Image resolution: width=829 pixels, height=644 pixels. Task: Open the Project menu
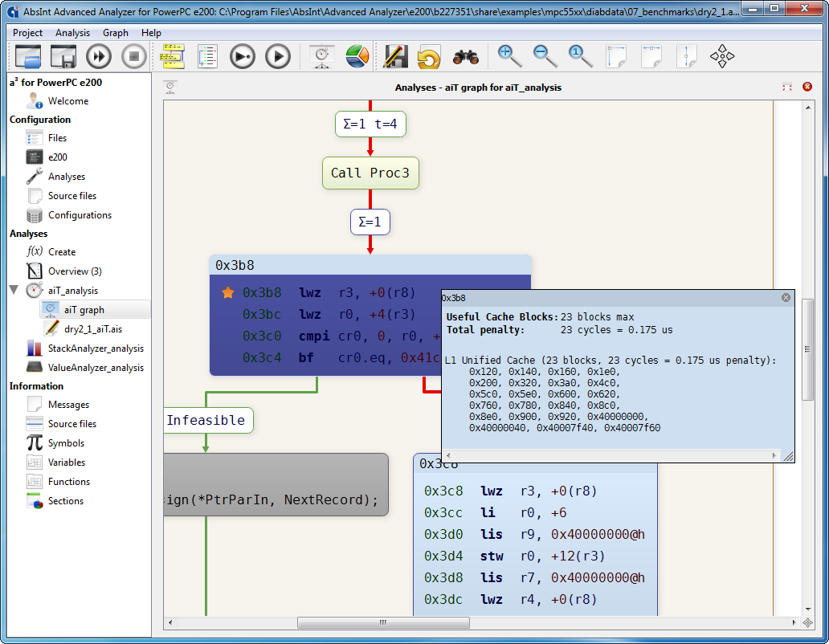click(x=27, y=33)
